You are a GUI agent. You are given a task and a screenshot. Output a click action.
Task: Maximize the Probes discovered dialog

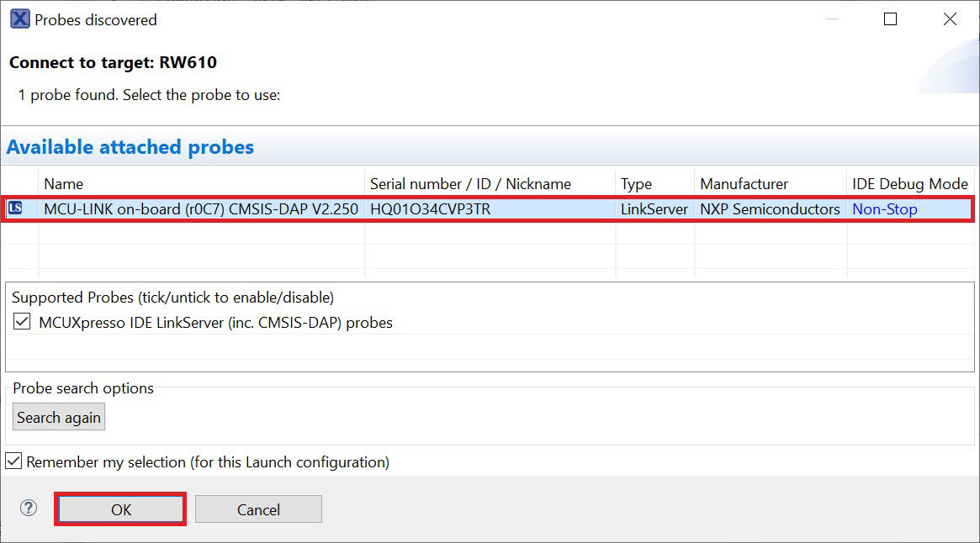pyautogui.click(x=890, y=19)
